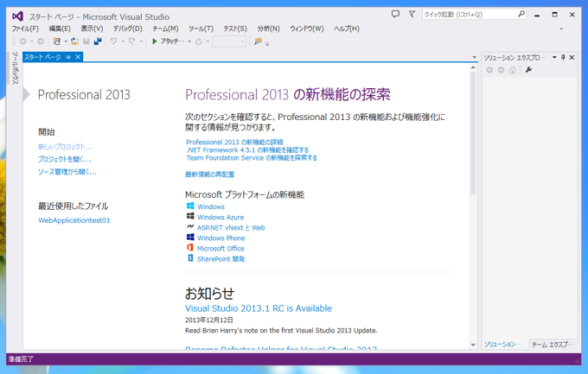This screenshot has width=588, height=374.
Task: Click the ソース管理から開く... link
Action: 67,172
